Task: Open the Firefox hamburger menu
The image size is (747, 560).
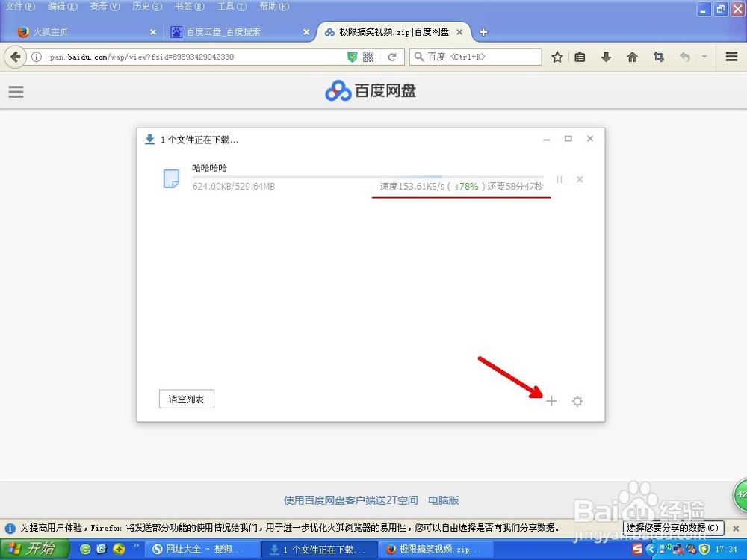Action: click(x=731, y=56)
